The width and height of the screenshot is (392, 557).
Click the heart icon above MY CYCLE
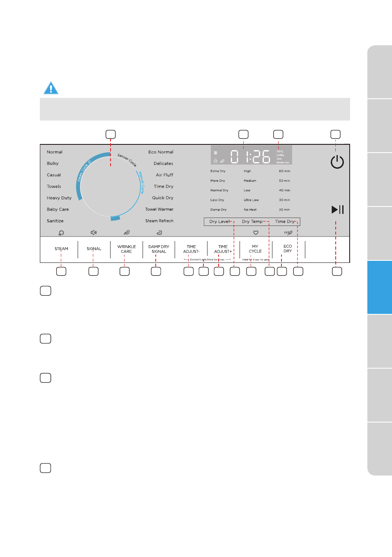tap(256, 232)
